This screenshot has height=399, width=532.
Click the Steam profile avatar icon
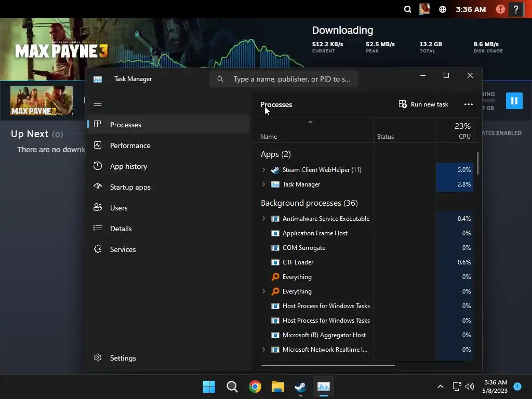point(424,9)
